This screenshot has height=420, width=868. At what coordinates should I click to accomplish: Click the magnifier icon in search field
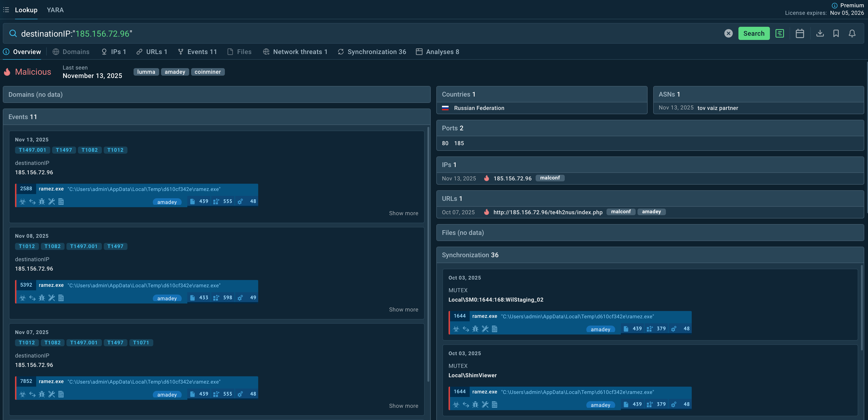(x=13, y=33)
